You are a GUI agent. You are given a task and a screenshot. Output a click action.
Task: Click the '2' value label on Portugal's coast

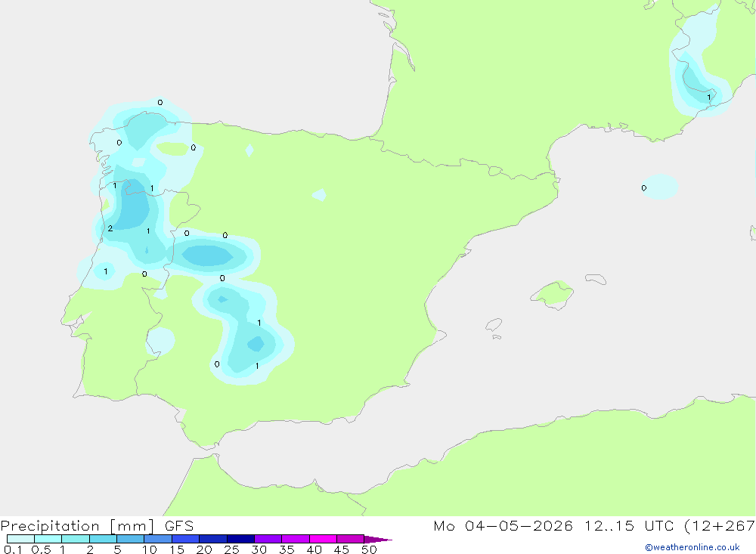coord(110,228)
